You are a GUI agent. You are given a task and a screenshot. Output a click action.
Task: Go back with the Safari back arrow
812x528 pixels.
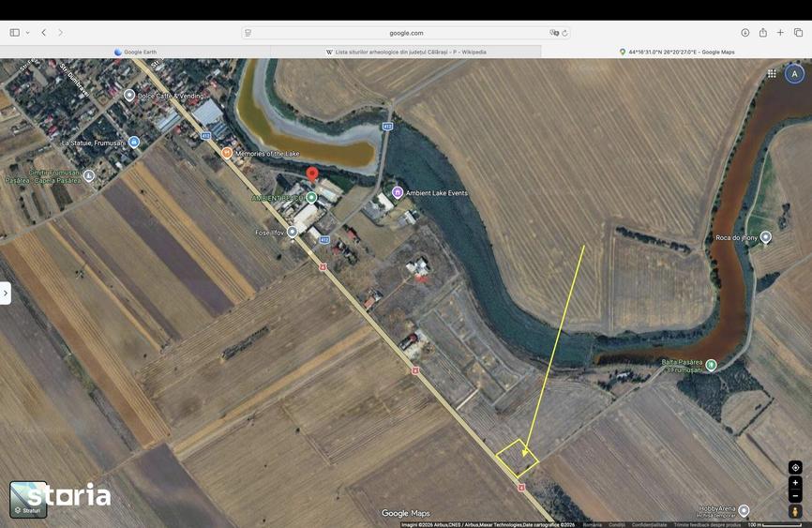click(44, 33)
